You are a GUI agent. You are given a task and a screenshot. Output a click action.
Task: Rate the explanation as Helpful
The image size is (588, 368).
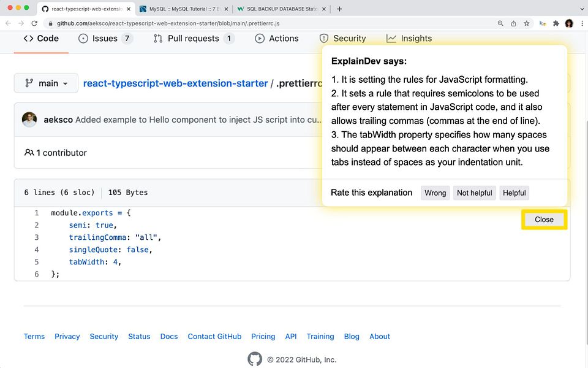(x=514, y=193)
